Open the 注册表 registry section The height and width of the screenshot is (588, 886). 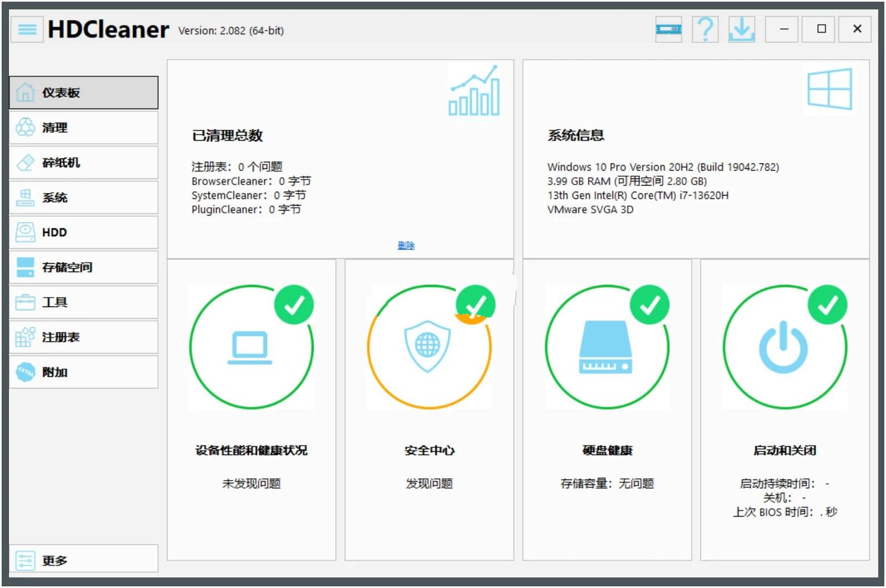pyautogui.click(x=84, y=337)
